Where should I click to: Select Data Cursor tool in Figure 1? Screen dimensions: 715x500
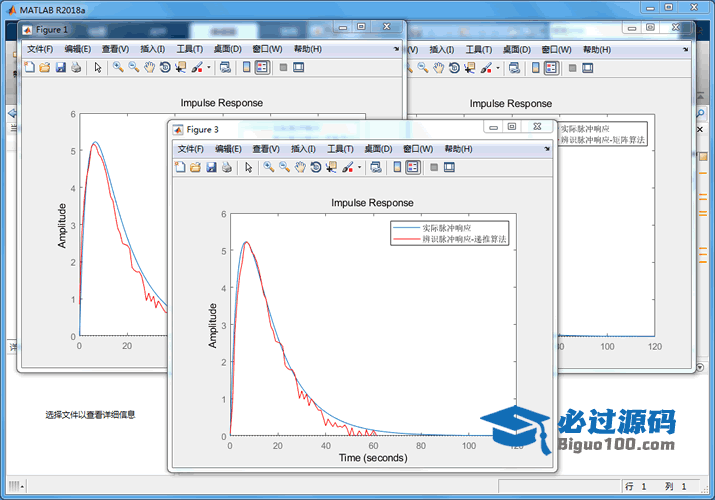point(181,67)
